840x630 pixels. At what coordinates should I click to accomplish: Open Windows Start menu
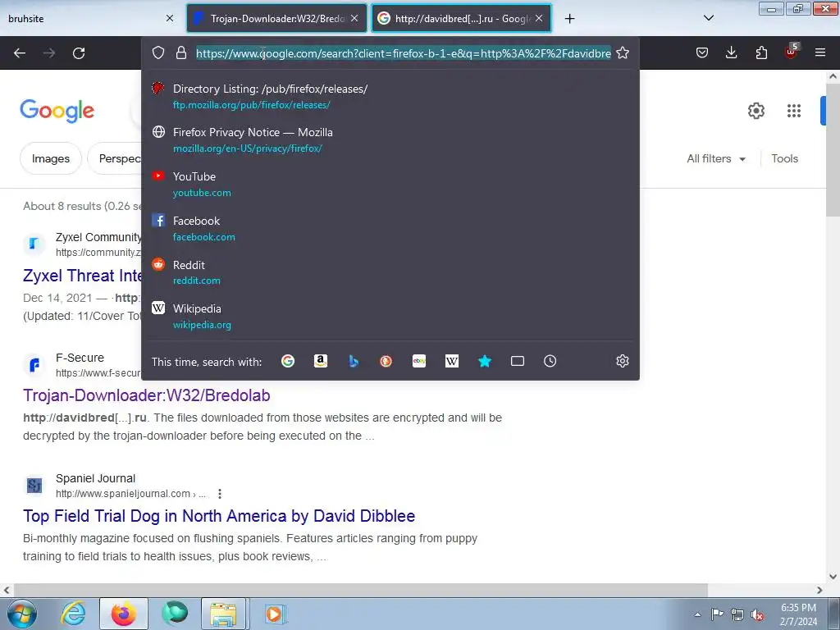(21, 614)
